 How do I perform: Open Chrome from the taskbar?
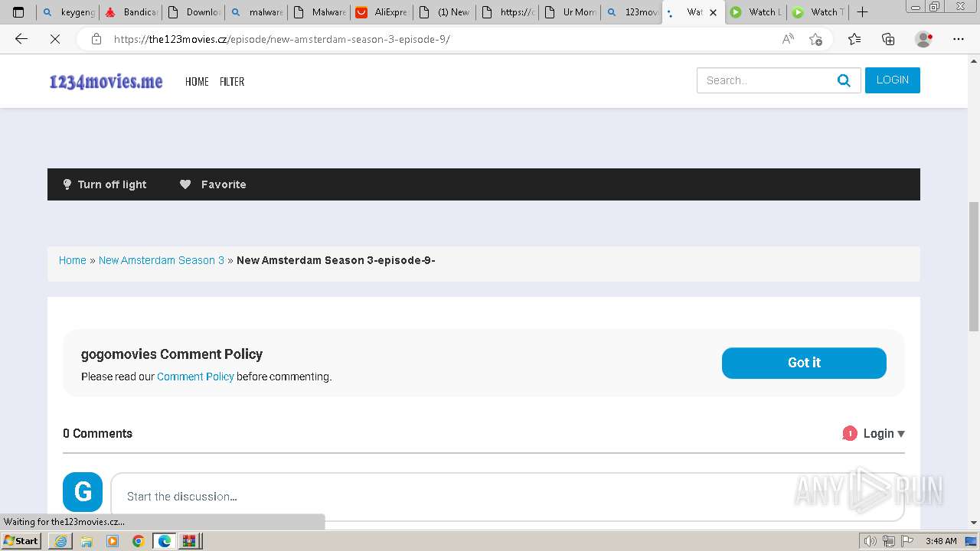pos(139,541)
